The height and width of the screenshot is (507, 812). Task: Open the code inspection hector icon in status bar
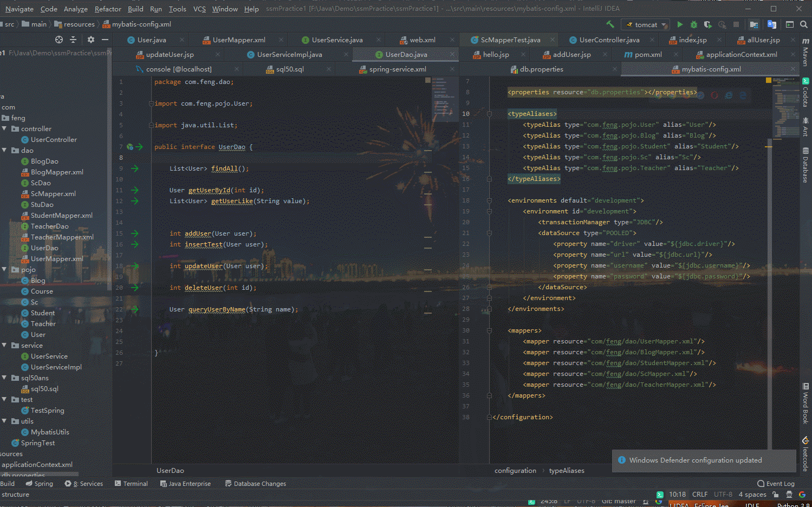click(789, 495)
